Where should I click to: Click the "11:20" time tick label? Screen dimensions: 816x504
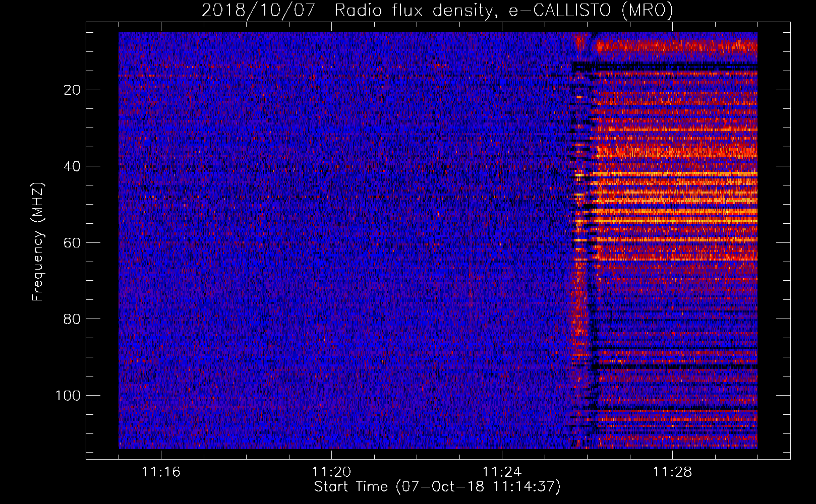[331, 472]
